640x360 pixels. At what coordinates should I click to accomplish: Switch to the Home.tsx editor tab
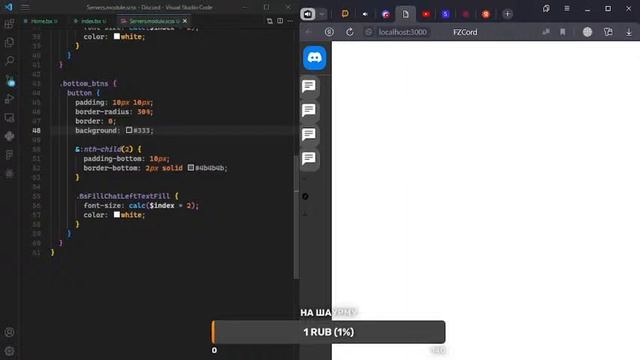click(43, 21)
